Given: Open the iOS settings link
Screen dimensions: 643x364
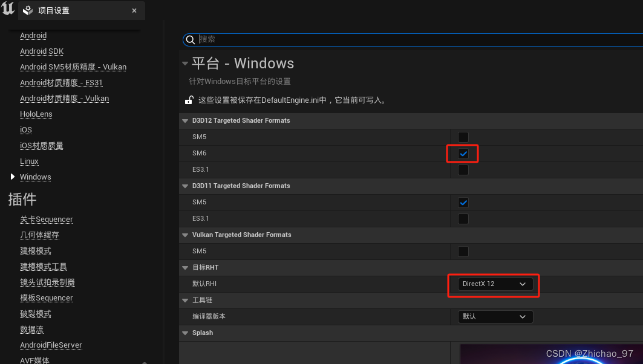Looking at the screenshot, I should (26, 130).
